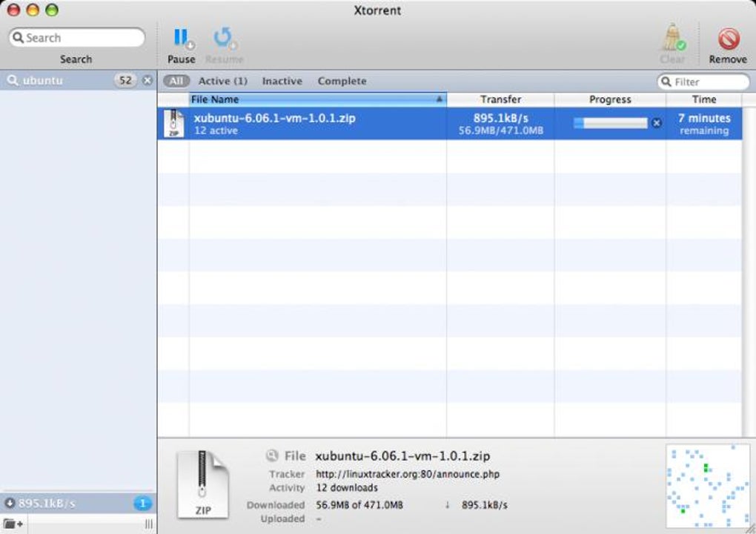Click the down arrow speed indicator in details
756x534 pixels.
pyautogui.click(x=448, y=505)
